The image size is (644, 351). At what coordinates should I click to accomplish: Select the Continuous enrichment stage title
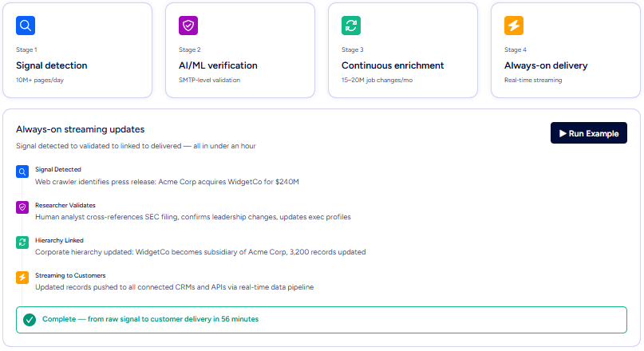click(x=393, y=65)
